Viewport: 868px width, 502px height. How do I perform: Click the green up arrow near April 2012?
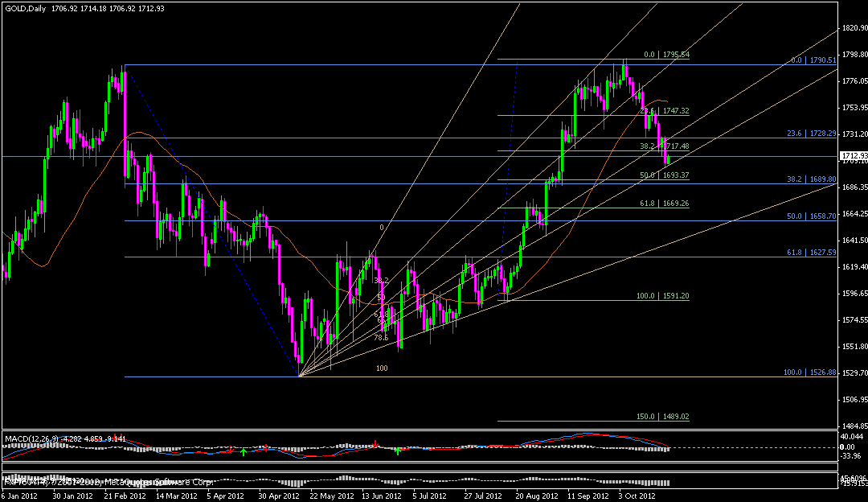tap(244, 453)
